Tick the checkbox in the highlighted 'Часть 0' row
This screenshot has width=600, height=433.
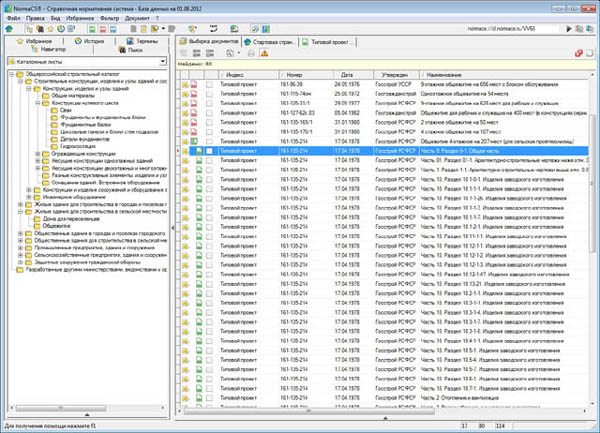point(209,151)
